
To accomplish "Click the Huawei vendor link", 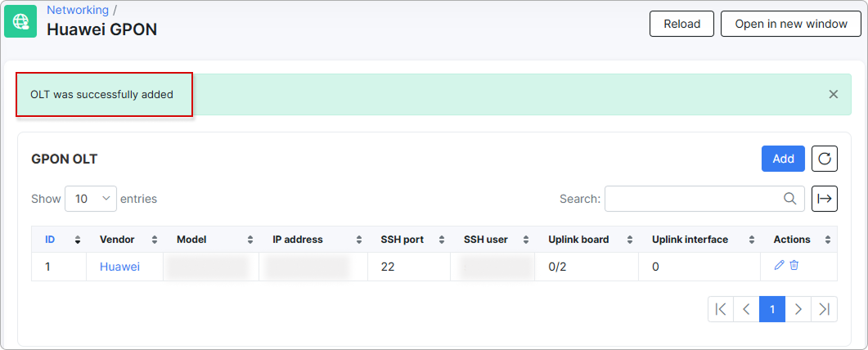I will click(119, 267).
